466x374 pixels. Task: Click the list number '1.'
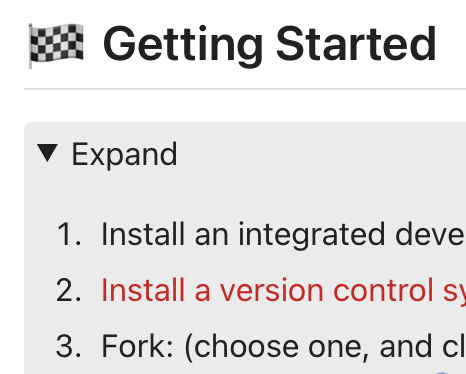coord(69,235)
